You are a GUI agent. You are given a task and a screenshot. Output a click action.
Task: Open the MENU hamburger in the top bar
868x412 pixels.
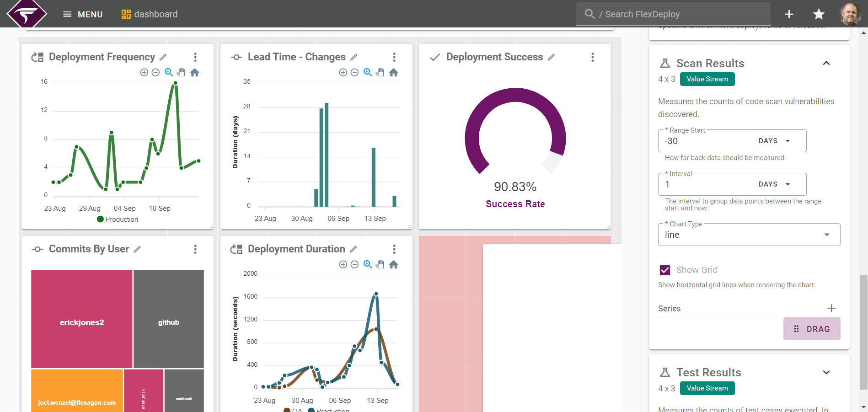68,14
